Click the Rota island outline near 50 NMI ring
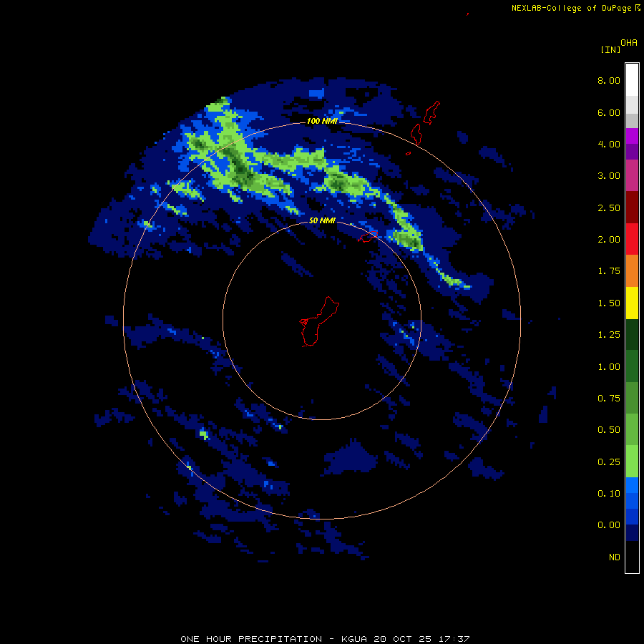 368,237
